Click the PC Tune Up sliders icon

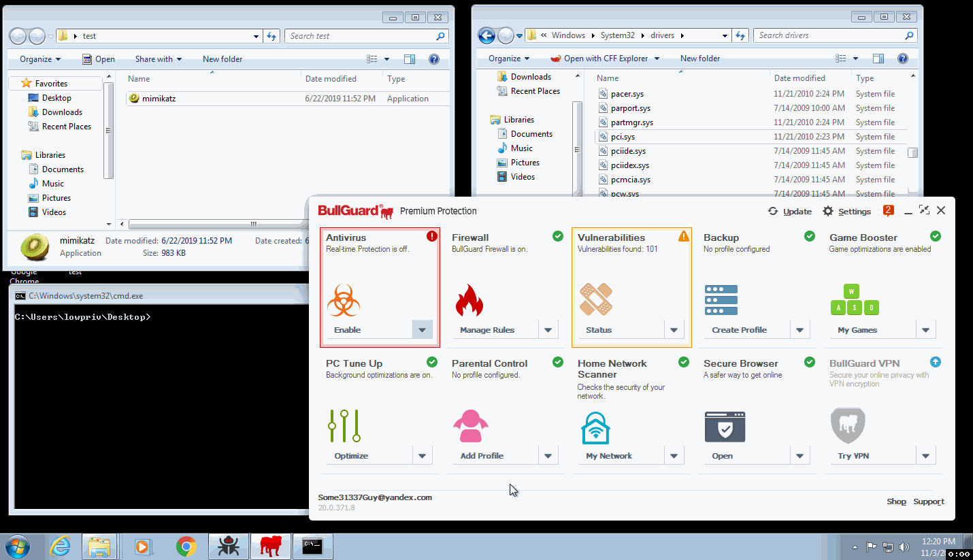[344, 426]
